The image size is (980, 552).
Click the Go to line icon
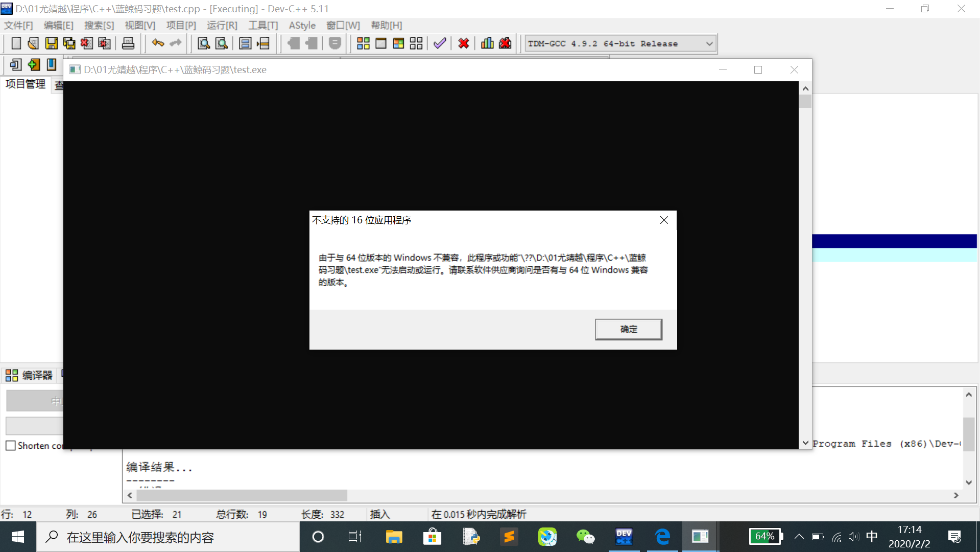263,43
